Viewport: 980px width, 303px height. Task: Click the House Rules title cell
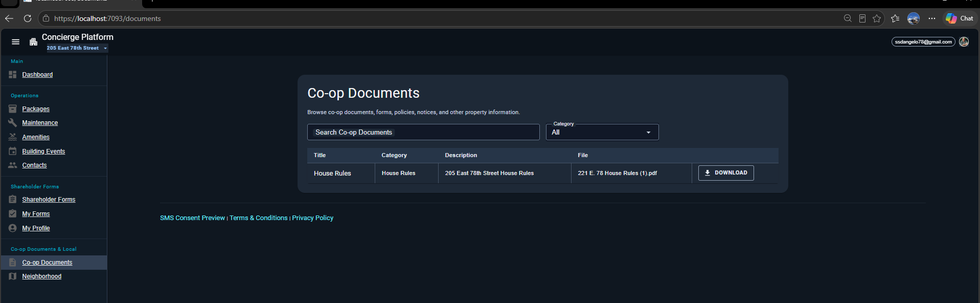332,174
